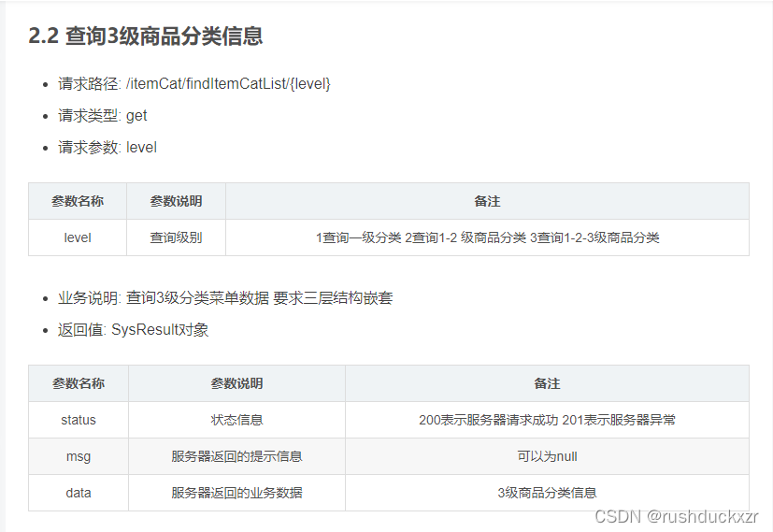The image size is (773, 532).
Task: Click the 服务器返回的提示信息 cell
Action: pos(236,456)
